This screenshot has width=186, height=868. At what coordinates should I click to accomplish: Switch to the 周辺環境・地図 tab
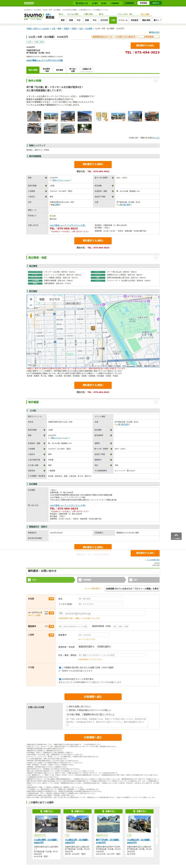(x=46, y=70)
